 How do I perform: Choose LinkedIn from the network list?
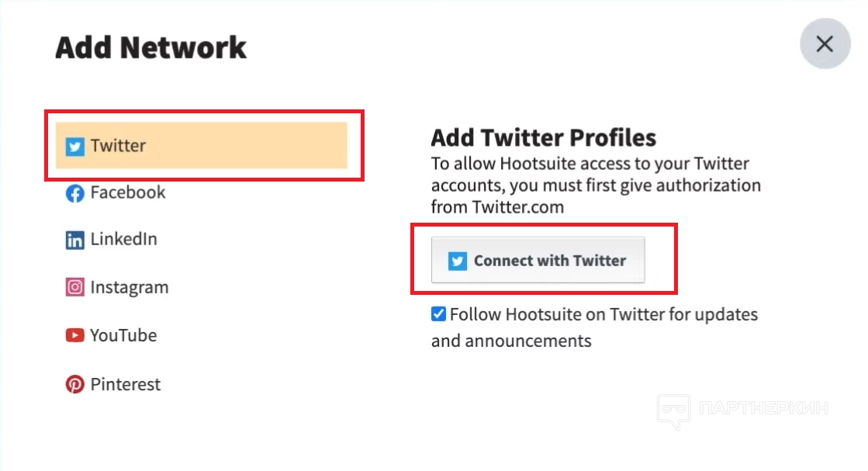123,239
